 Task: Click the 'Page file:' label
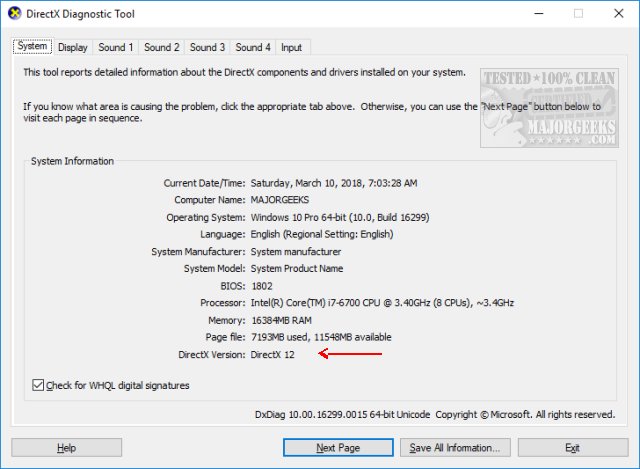coord(225,337)
